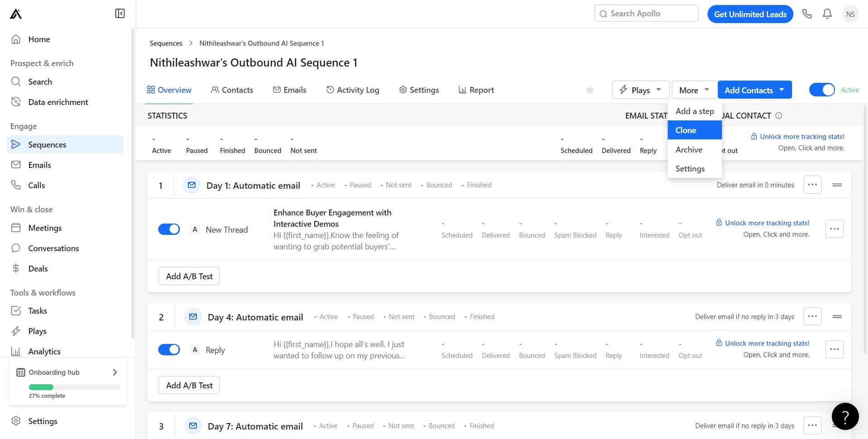Turn off the Reply email toggle
Screen dimensions: 868x439
(169, 350)
